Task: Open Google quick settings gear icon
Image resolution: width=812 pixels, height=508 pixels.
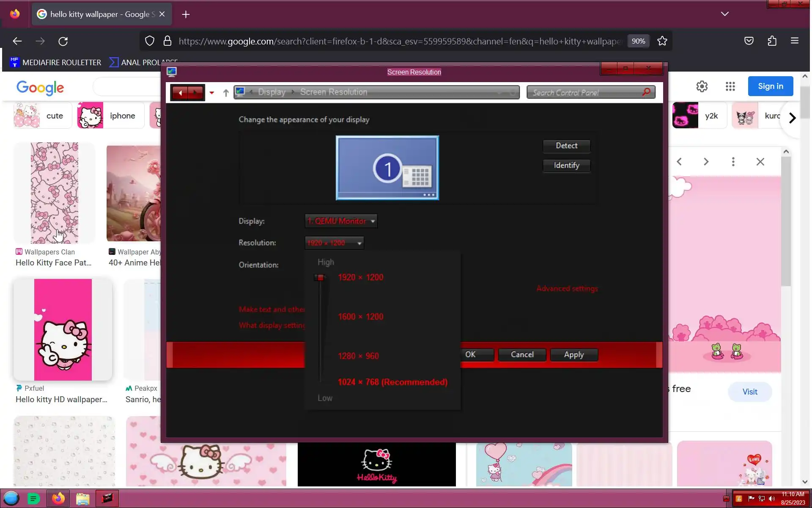Action: (x=702, y=86)
